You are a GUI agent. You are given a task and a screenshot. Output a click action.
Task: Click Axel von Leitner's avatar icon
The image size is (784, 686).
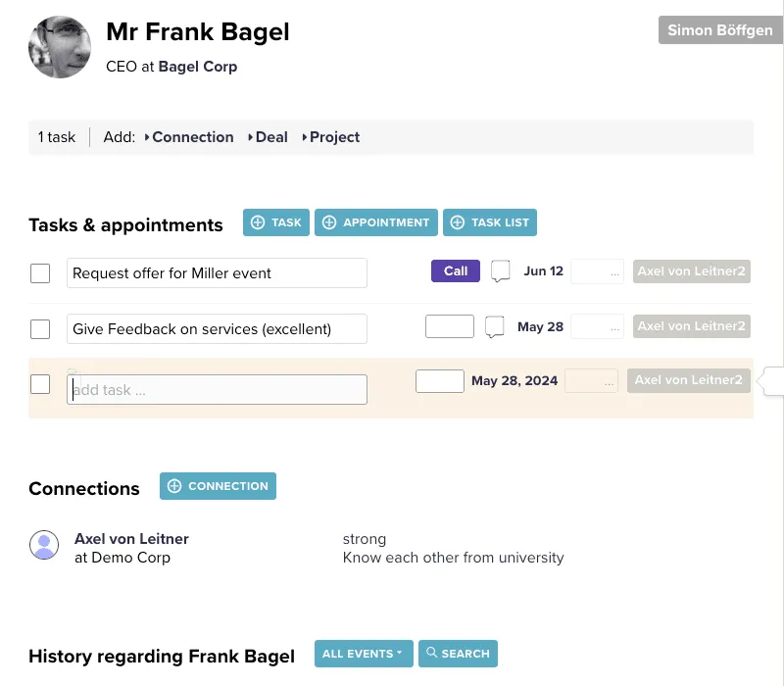coord(44,545)
